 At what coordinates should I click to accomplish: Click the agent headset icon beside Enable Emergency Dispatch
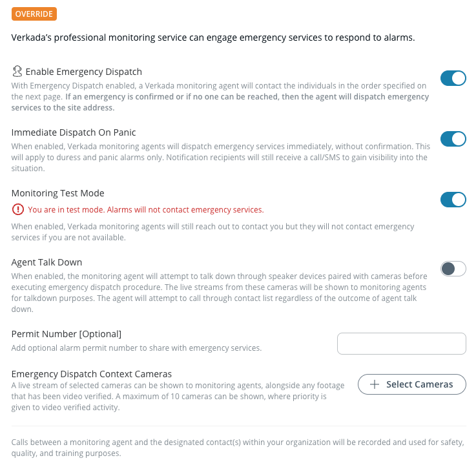tap(17, 72)
